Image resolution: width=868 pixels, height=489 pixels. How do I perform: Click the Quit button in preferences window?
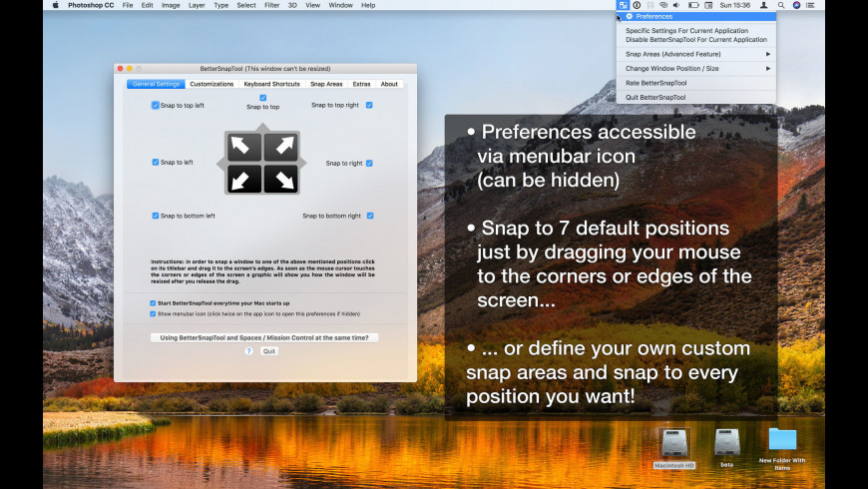pyautogui.click(x=269, y=351)
